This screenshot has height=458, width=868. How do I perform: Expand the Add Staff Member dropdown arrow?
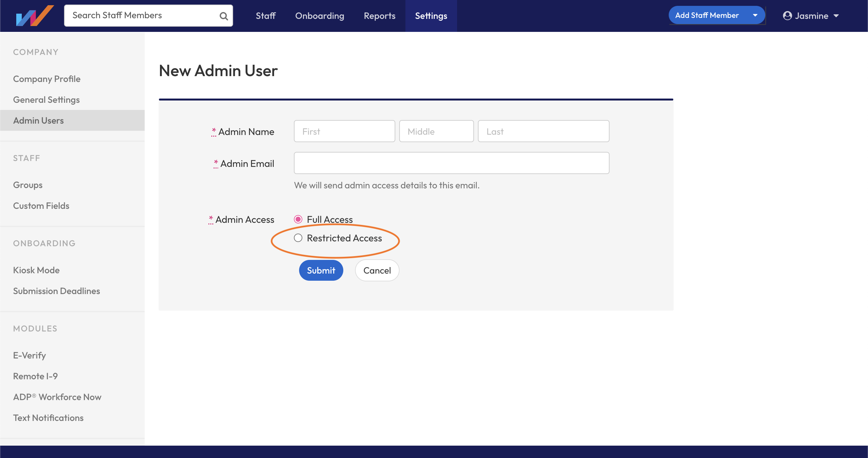(755, 15)
